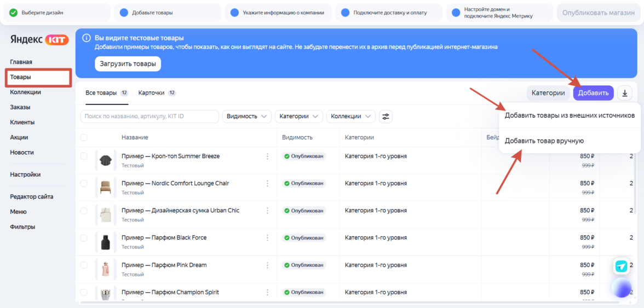Viewport: 644px width, 308px height.
Task: Toggle the select-all checkbox in table header
Action: [84, 137]
